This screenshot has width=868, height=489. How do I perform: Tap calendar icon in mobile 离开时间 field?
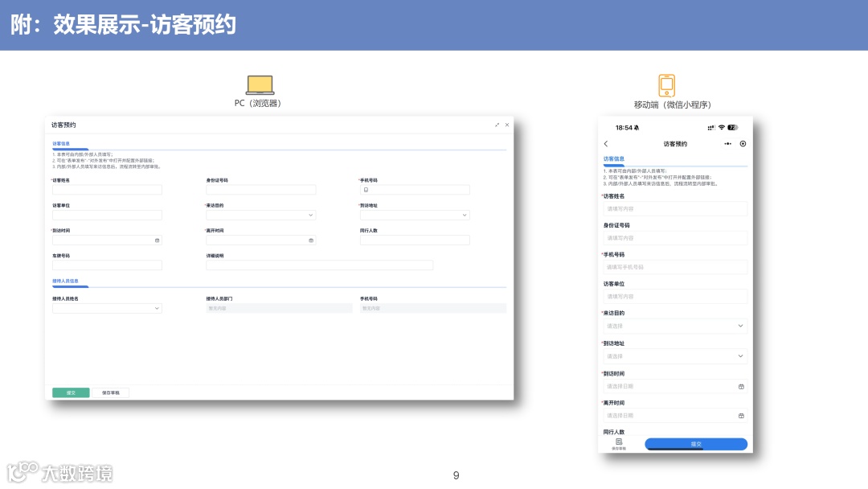741,416
